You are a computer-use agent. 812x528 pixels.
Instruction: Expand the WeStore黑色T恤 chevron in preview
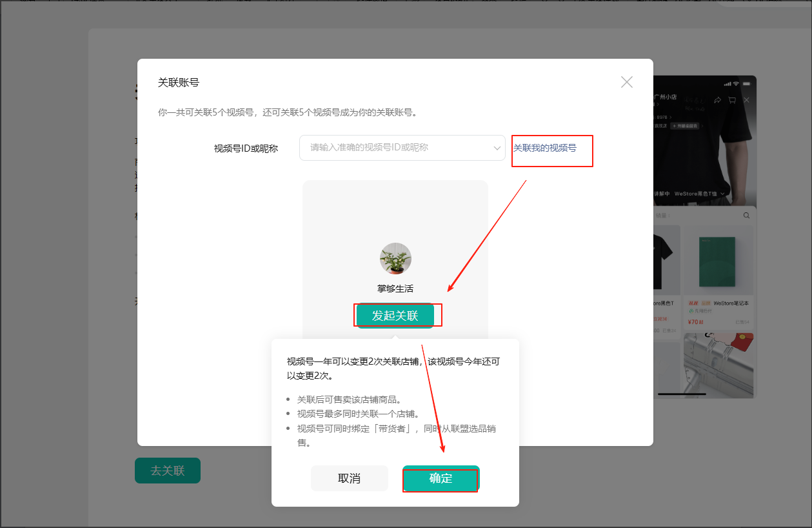click(723, 194)
